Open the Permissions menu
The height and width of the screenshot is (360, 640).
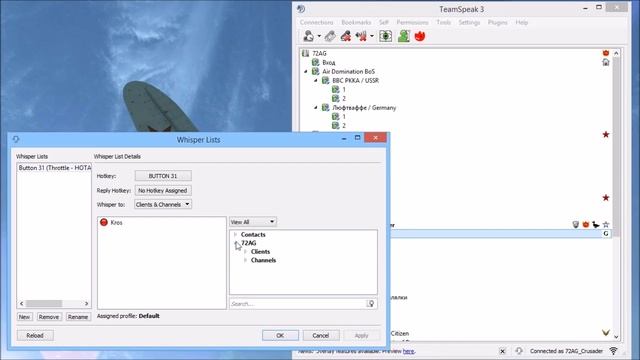pos(412,22)
